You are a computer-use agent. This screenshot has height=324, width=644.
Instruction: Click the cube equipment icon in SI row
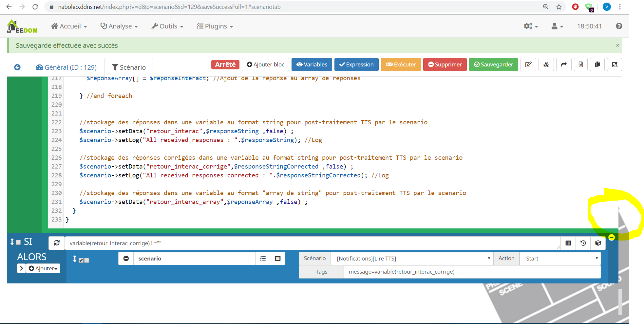click(598, 243)
